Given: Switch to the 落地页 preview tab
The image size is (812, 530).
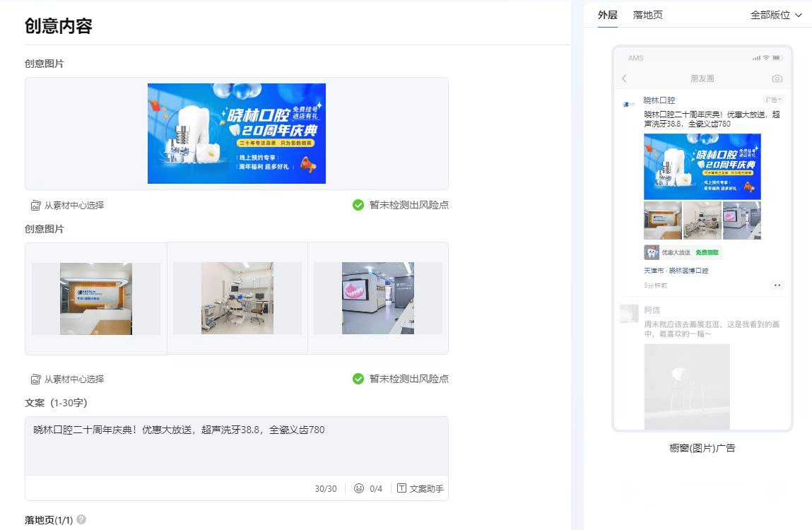Looking at the screenshot, I should [647, 15].
